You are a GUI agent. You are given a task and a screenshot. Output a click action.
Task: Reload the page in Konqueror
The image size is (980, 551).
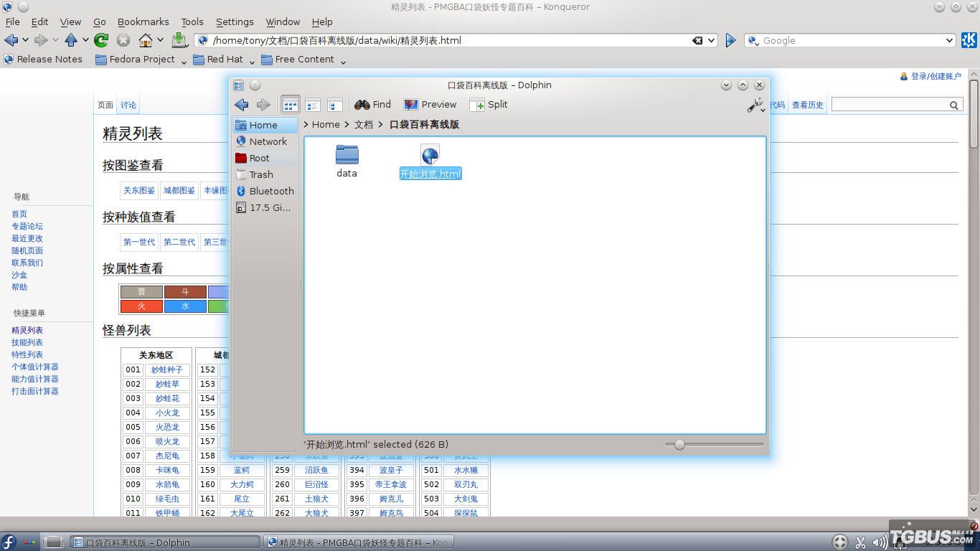pos(101,40)
